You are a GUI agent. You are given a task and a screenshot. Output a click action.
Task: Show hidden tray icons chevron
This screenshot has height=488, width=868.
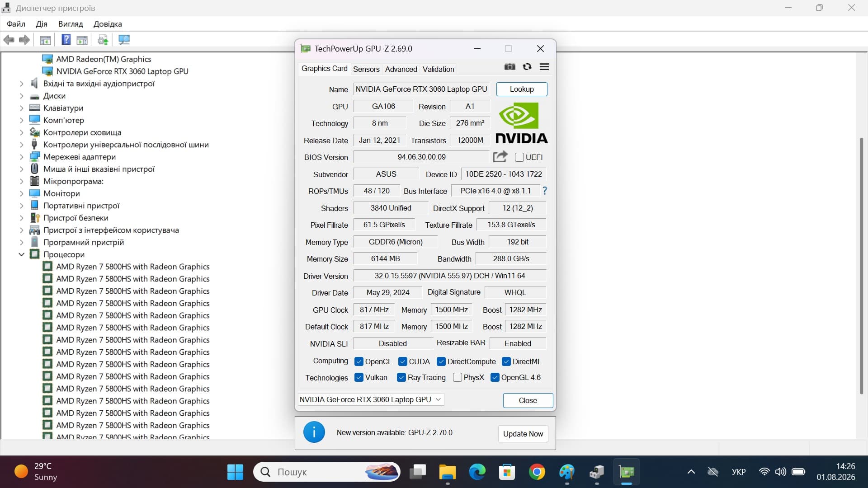pos(691,472)
